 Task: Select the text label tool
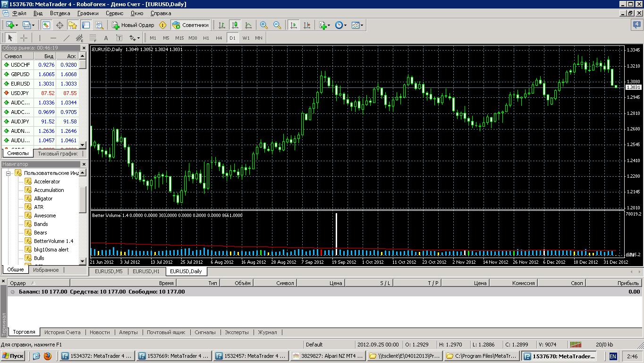(119, 38)
